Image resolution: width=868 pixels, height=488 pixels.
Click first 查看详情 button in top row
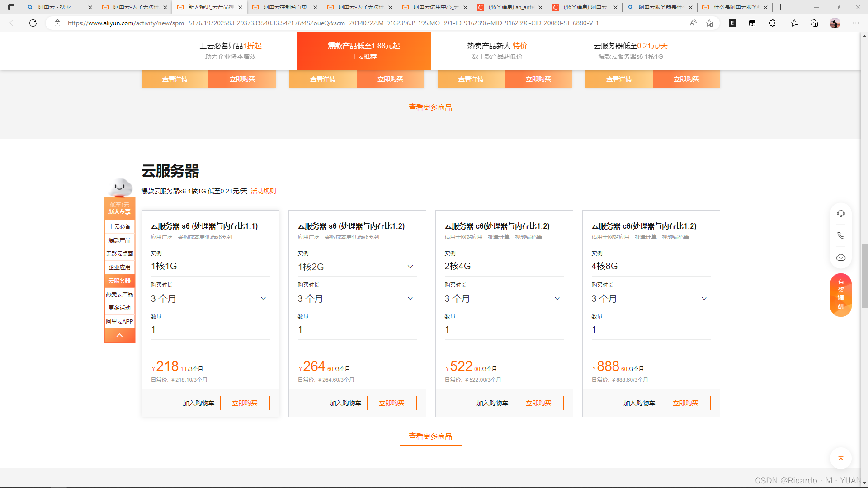tap(175, 79)
